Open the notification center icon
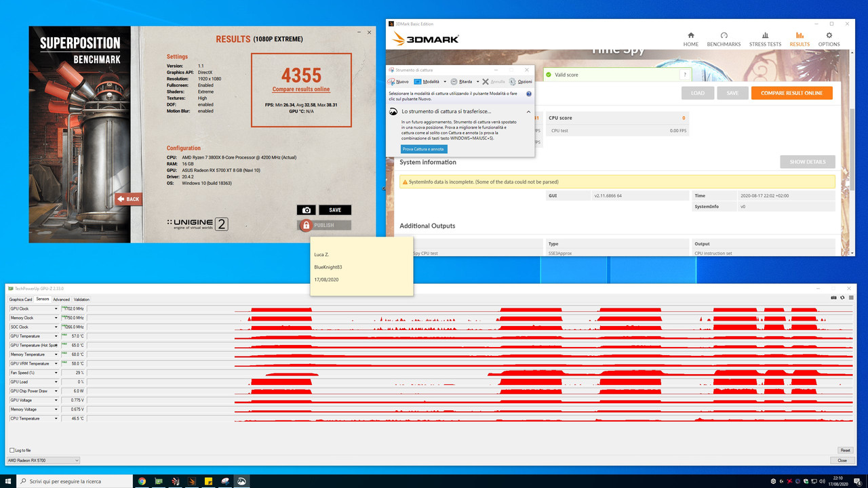Screen dimensions: 868x488 pos(857,481)
